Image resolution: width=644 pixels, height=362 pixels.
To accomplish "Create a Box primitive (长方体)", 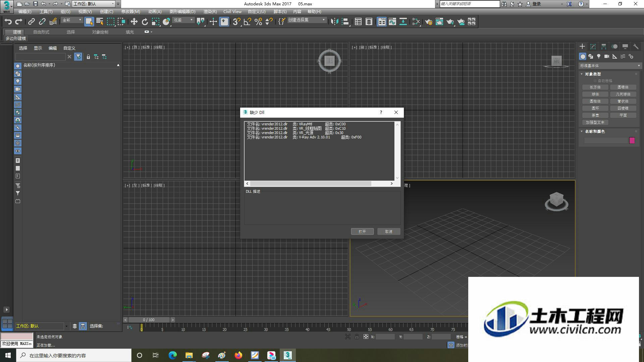I will point(595,87).
